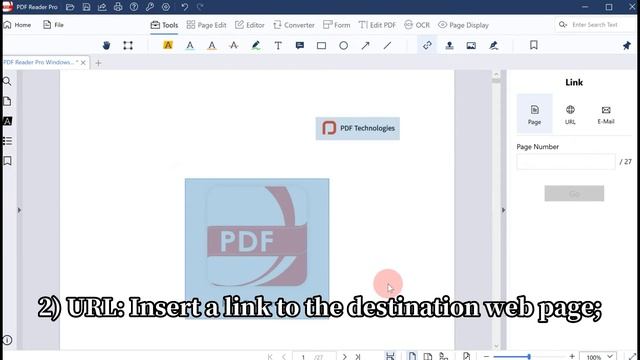Choose the Underline text tool

pyautogui.click(x=190, y=45)
